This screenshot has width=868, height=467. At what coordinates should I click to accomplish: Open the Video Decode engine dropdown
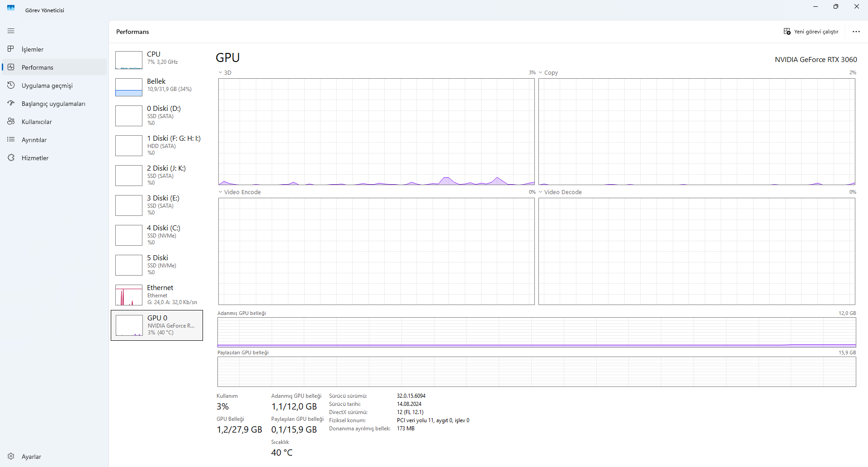pyautogui.click(x=541, y=192)
